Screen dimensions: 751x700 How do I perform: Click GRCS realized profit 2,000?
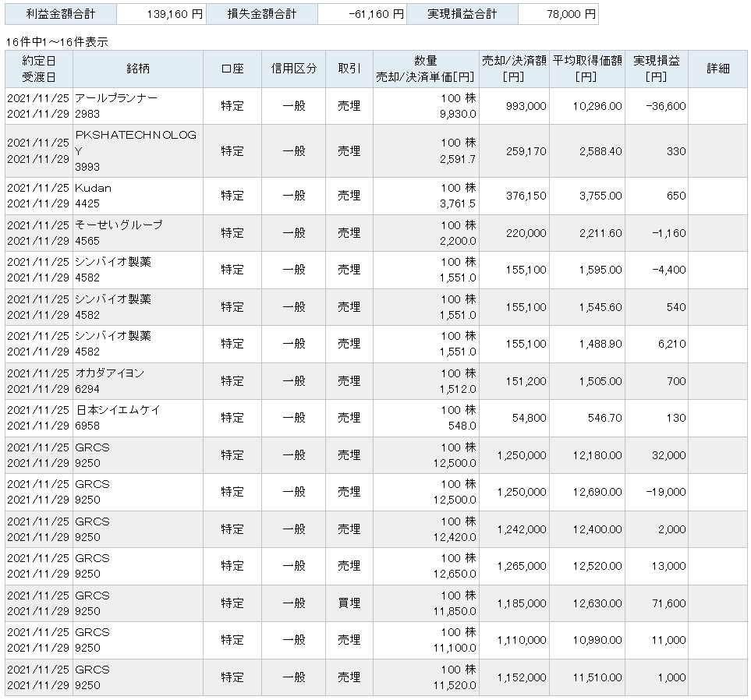click(x=672, y=529)
